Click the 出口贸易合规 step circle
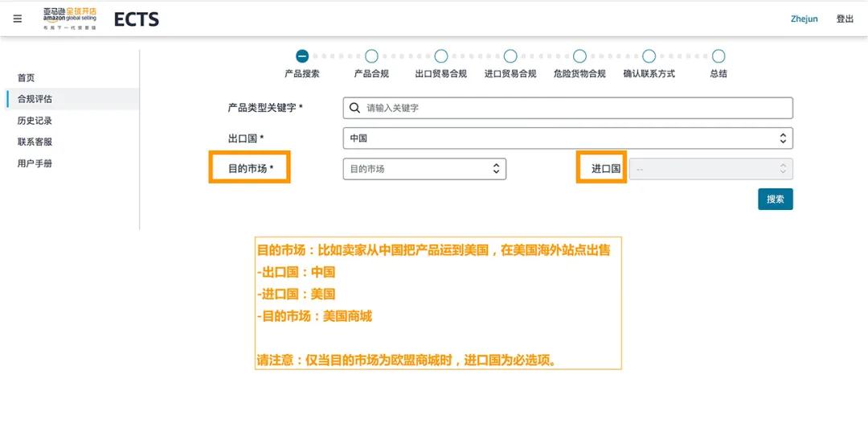Viewport: 868px width, 424px height. 441,56
